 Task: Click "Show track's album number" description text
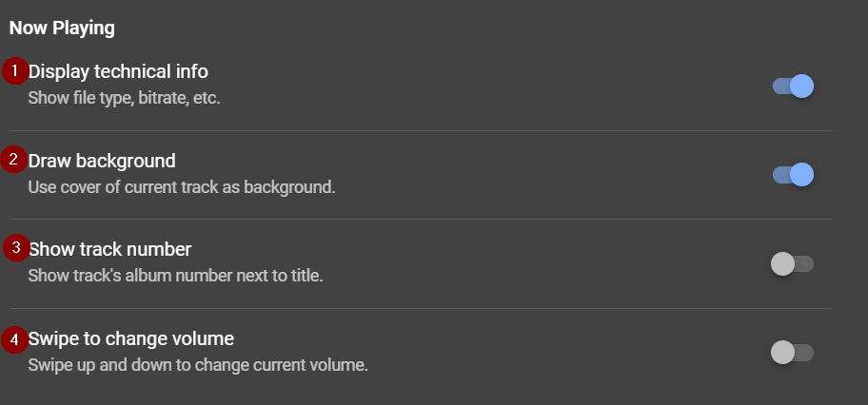click(175, 276)
